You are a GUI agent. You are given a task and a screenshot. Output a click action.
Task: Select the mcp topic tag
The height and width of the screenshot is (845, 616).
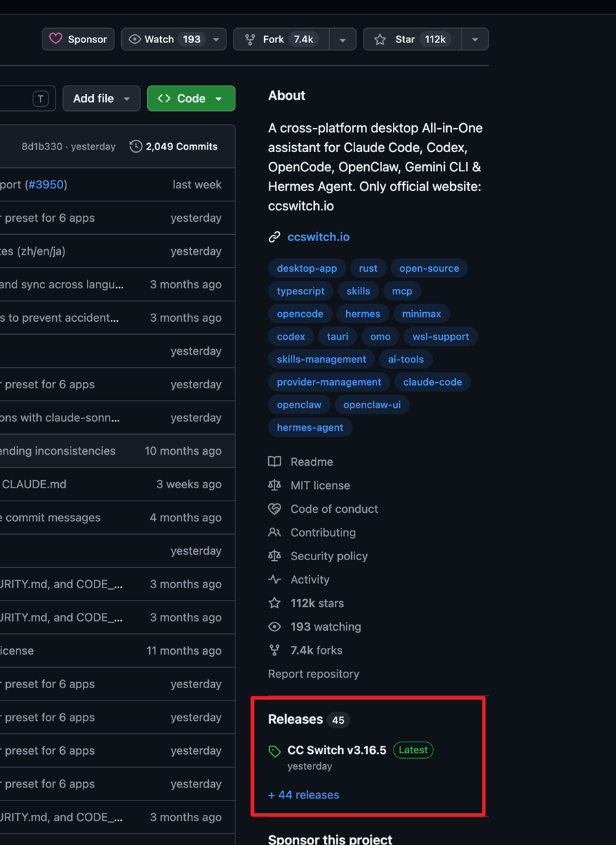402,291
